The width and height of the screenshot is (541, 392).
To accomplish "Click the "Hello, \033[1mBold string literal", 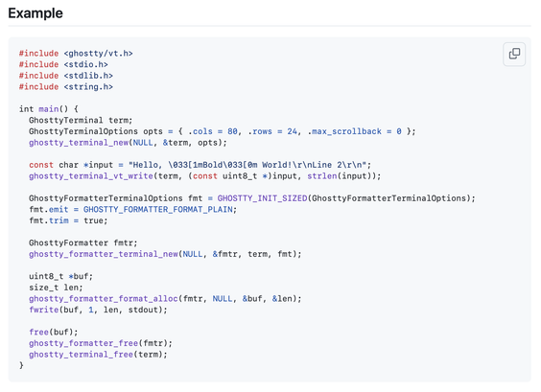I will point(249,165).
